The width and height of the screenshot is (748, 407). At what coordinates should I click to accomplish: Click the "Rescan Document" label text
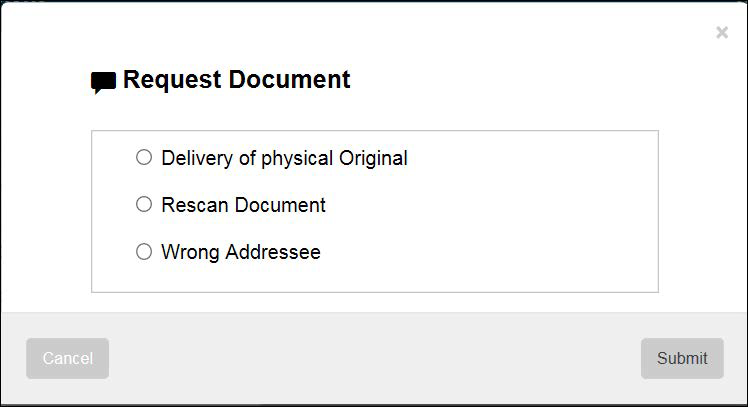coord(243,205)
